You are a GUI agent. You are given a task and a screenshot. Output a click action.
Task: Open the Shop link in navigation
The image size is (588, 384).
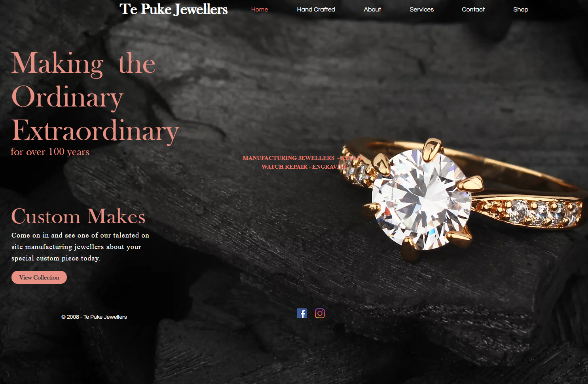coord(521,10)
